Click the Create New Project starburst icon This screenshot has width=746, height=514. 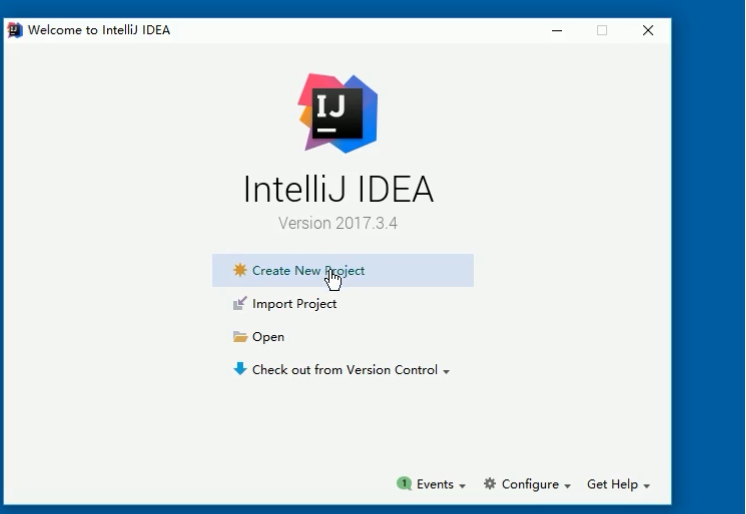240,270
